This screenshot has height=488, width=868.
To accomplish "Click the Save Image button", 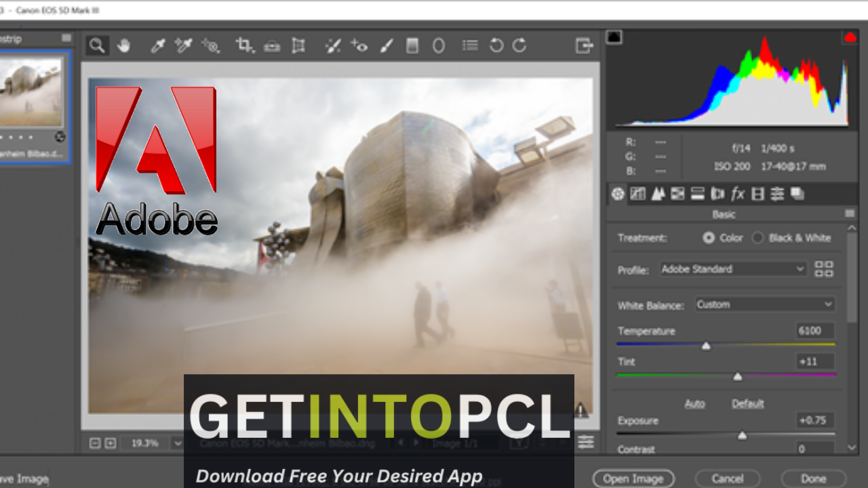I will pos(24,479).
